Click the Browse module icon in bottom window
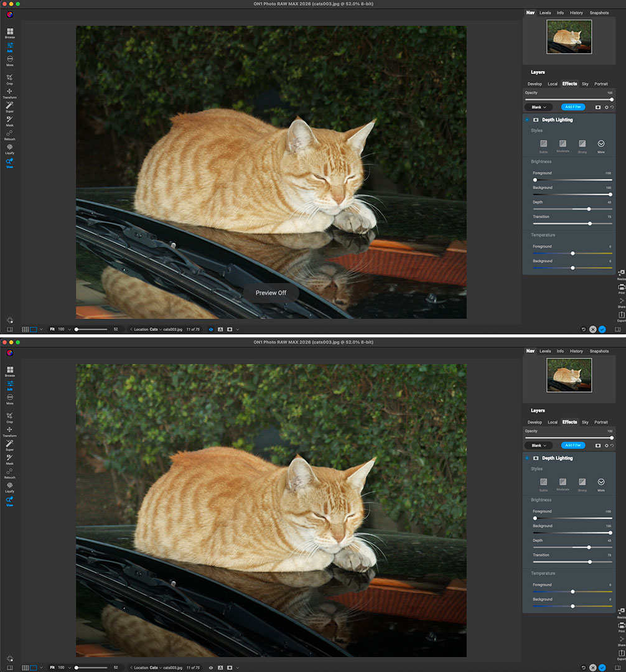The width and height of the screenshot is (626, 672). tap(10, 370)
